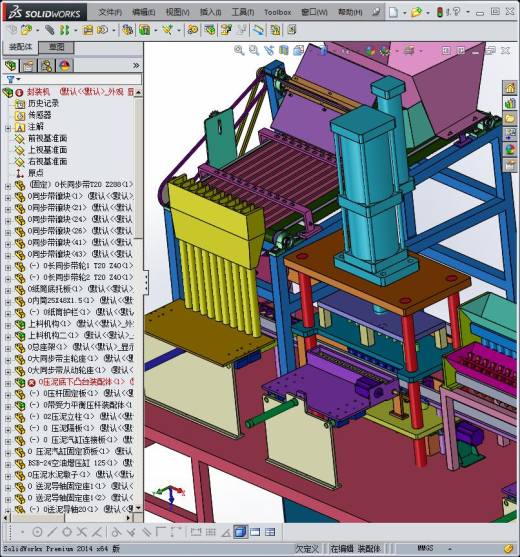Open the 文件(F) menu
Image resolution: width=520 pixels, height=557 pixels.
[x=110, y=12]
